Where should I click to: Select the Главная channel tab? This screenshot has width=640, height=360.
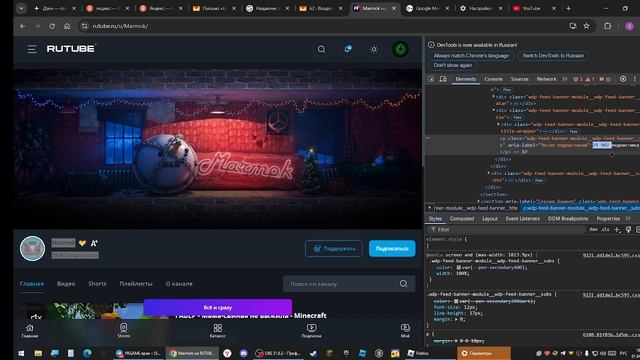(32, 284)
